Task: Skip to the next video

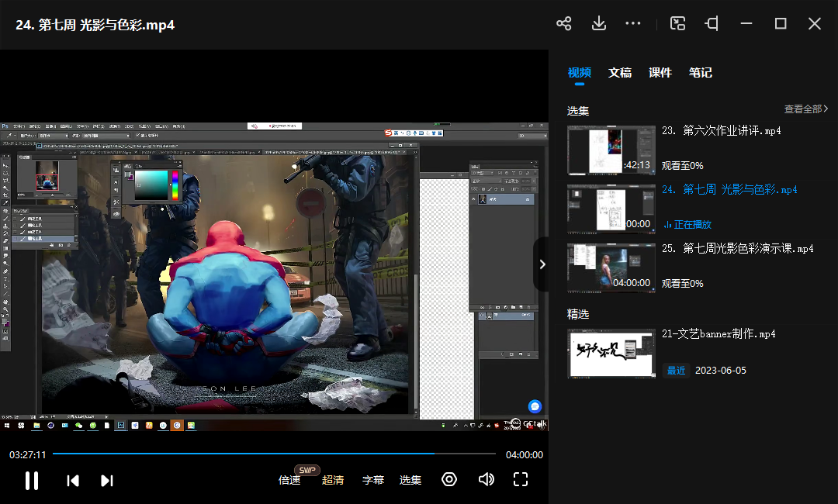Action: (107, 481)
